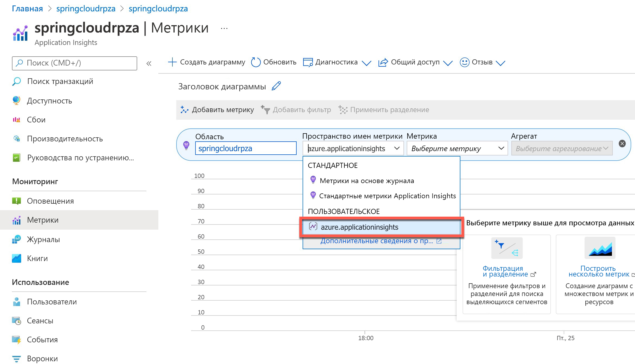Screen dimensions: 635x364
Task: Click the Сеансы sessions icon
Action: point(17,321)
